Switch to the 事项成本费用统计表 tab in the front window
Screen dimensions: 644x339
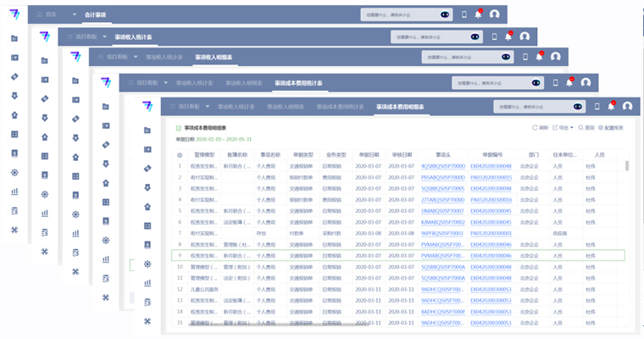point(340,107)
